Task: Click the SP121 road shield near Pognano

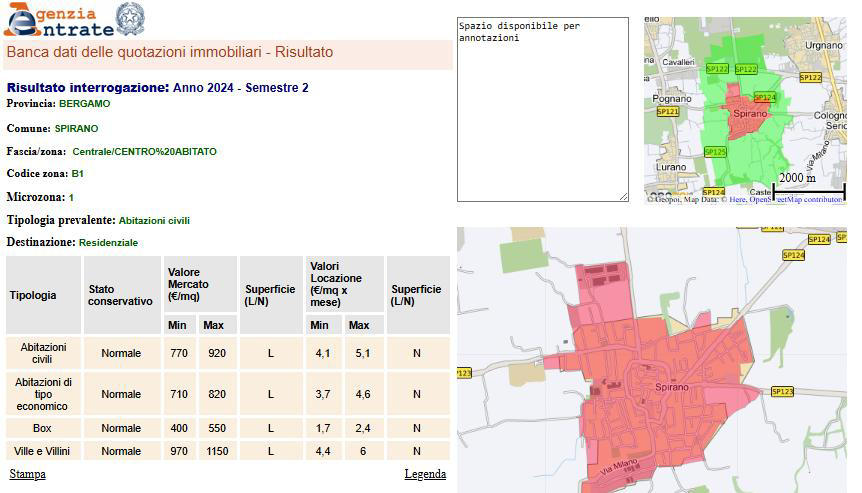Action: click(667, 112)
